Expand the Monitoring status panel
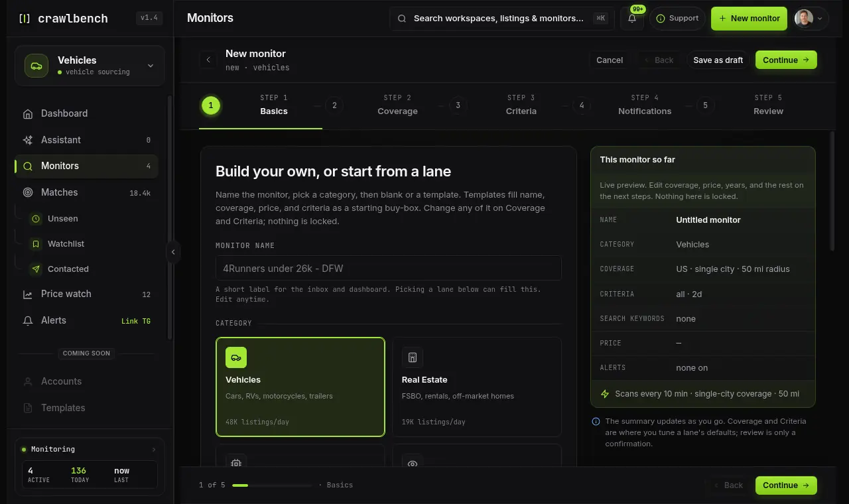 [x=154, y=450]
